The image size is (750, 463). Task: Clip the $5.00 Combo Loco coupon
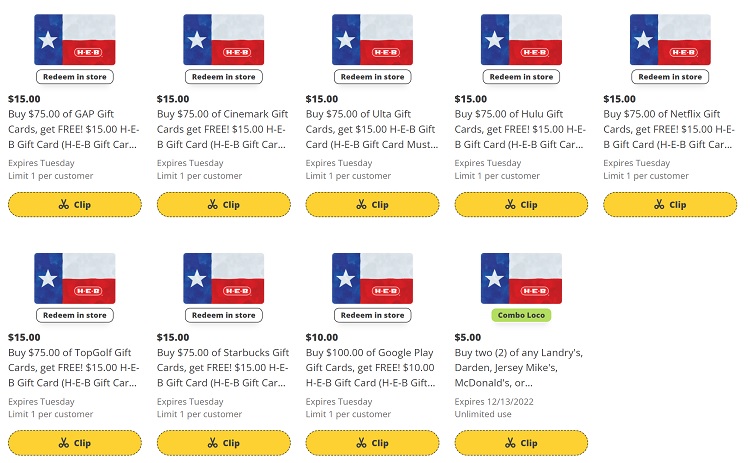pyautogui.click(x=521, y=443)
